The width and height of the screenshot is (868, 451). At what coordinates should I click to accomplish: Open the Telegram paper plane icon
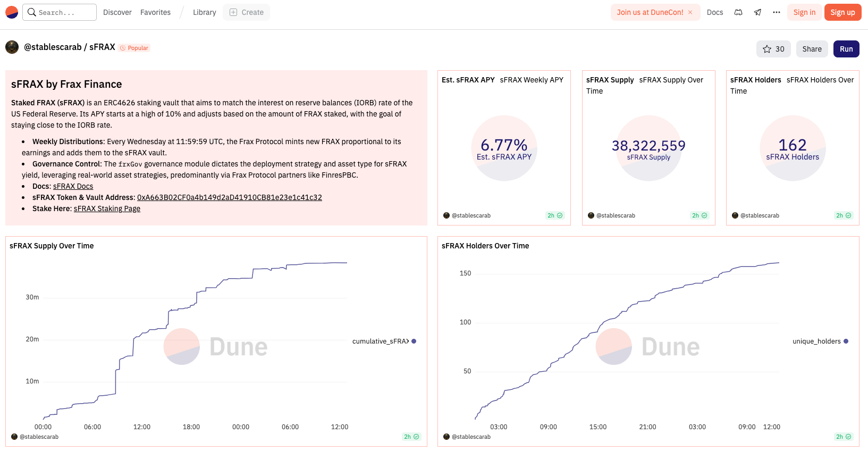point(757,12)
